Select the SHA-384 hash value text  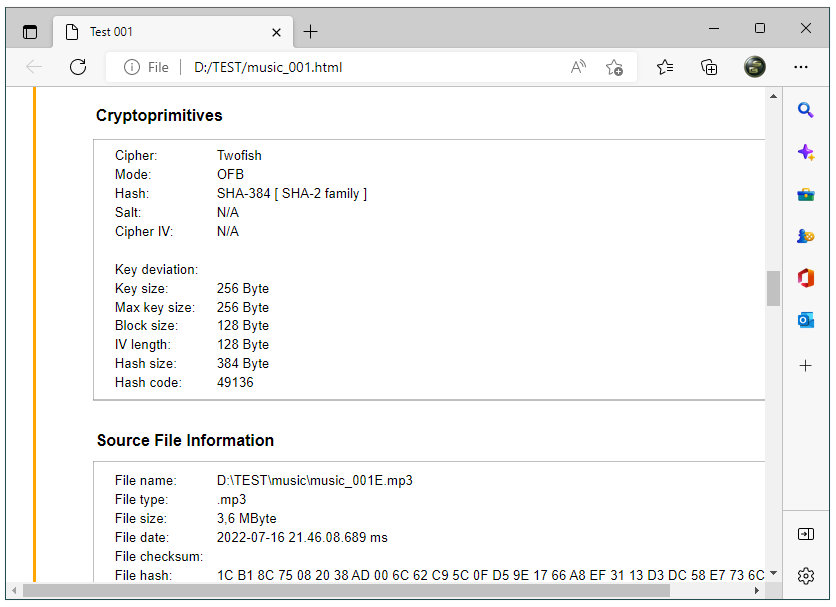(292, 194)
